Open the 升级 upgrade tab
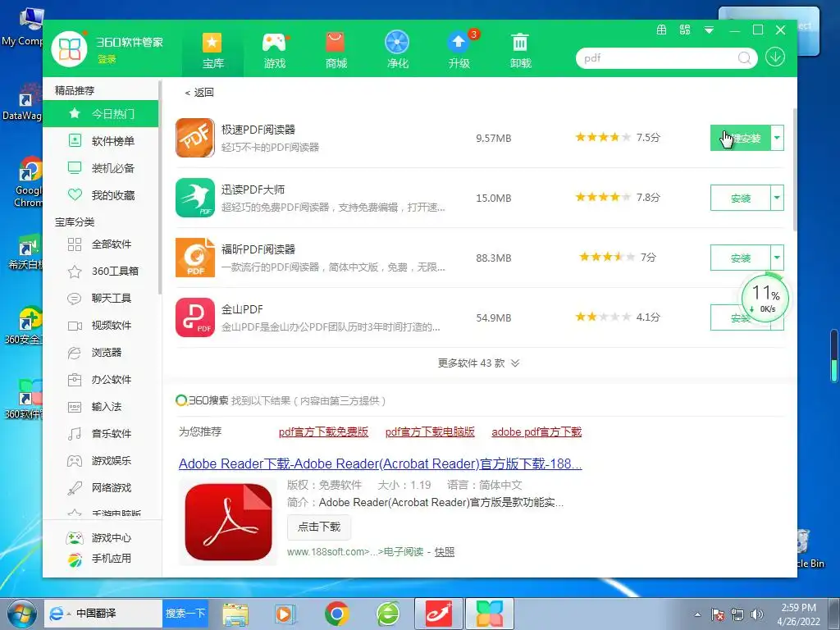Image resolution: width=840 pixels, height=630 pixels. 459,51
